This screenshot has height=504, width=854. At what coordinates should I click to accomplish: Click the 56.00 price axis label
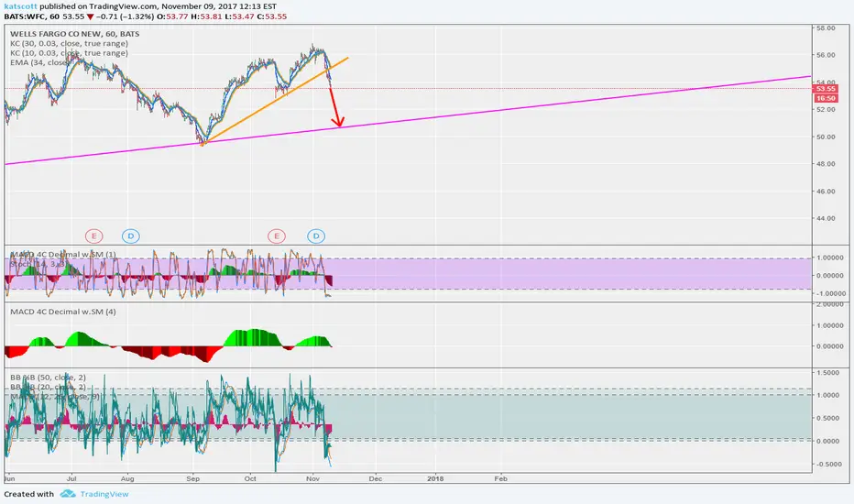(x=826, y=55)
